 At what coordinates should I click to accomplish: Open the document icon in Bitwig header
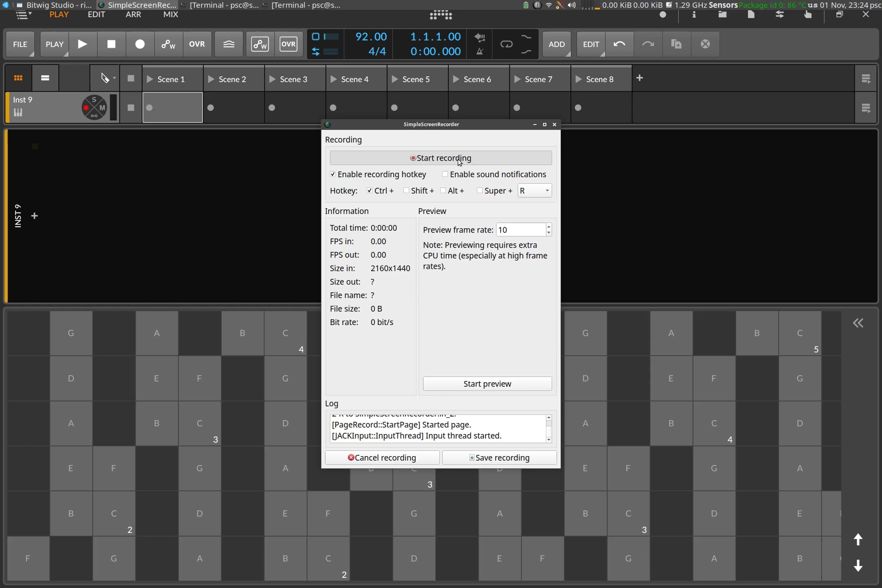[x=751, y=15]
